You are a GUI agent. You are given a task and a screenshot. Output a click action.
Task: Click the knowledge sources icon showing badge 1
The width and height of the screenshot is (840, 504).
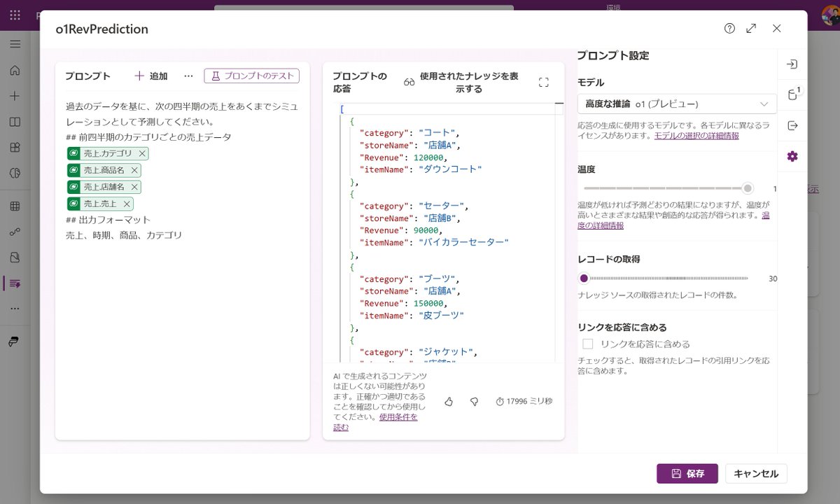(x=792, y=94)
